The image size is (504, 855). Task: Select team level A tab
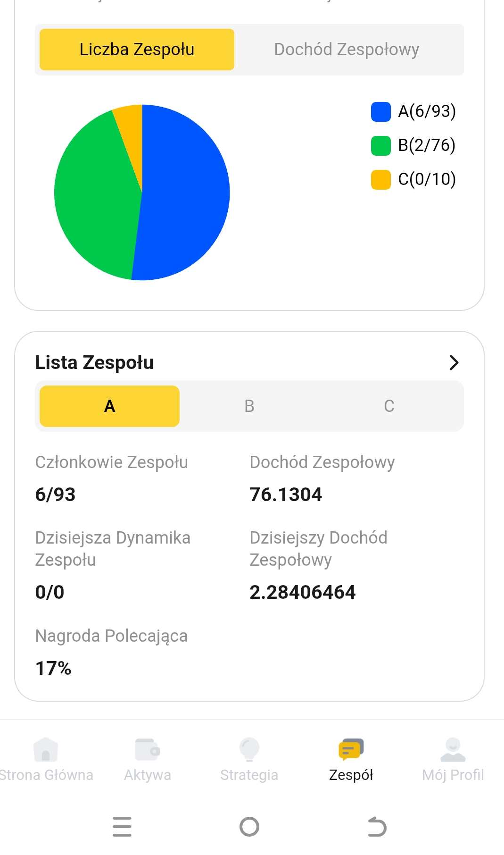(109, 406)
